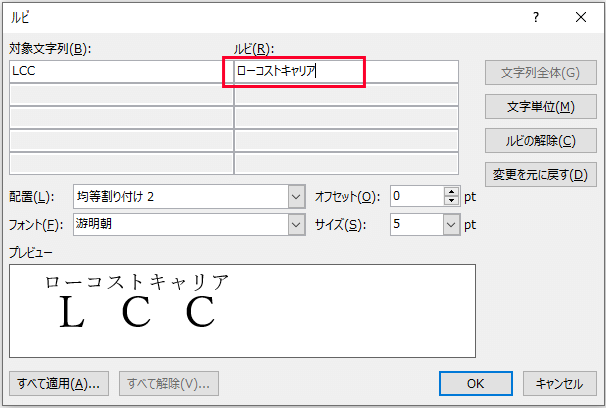Open the フォント dropdown arrow
The image size is (606, 408).
[296, 224]
